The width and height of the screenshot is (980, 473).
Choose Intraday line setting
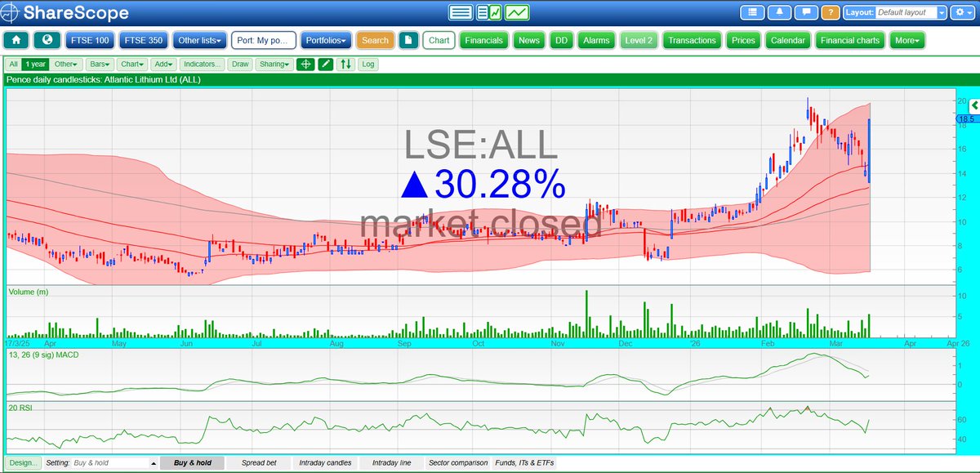390,462
